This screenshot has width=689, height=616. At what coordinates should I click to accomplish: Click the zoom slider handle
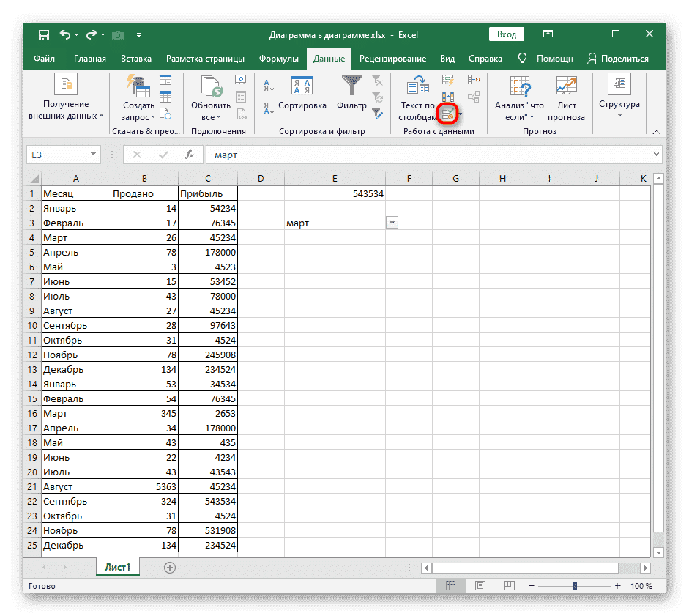coord(575,586)
